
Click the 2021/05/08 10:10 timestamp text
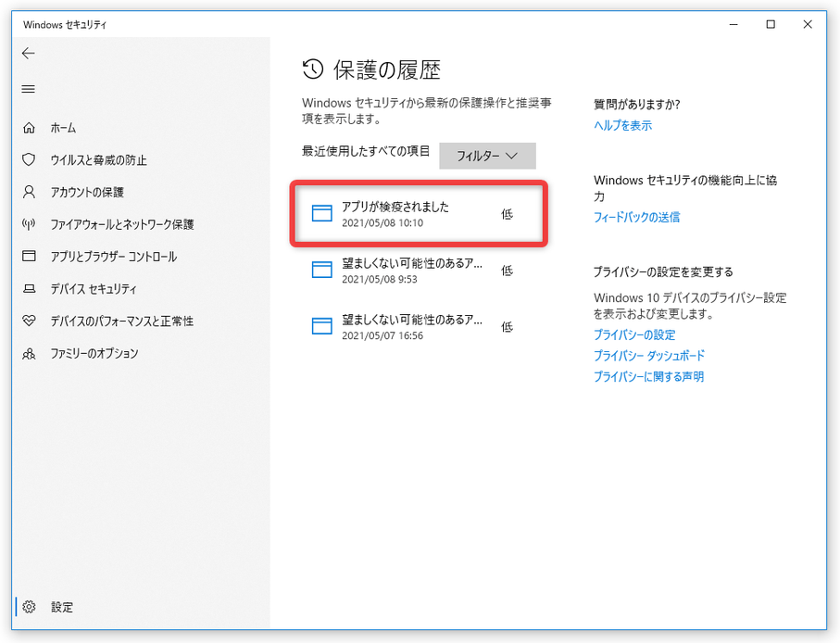tap(382, 223)
